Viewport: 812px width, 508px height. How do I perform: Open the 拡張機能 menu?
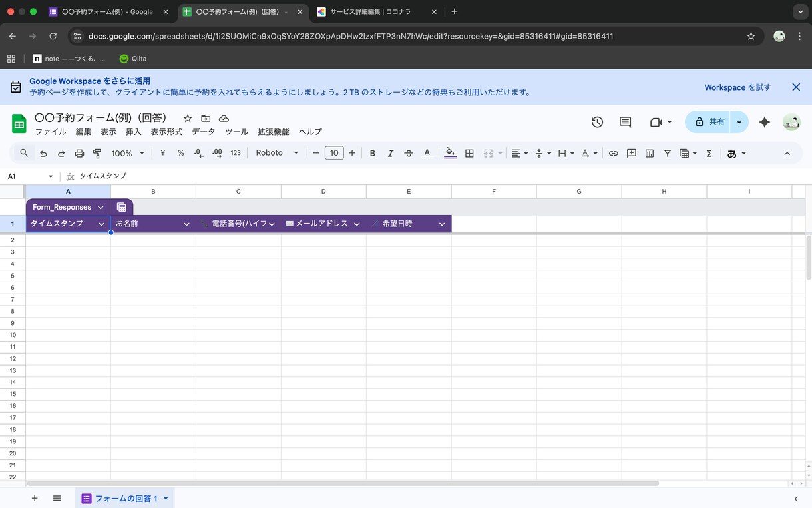(x=274, y=132)
